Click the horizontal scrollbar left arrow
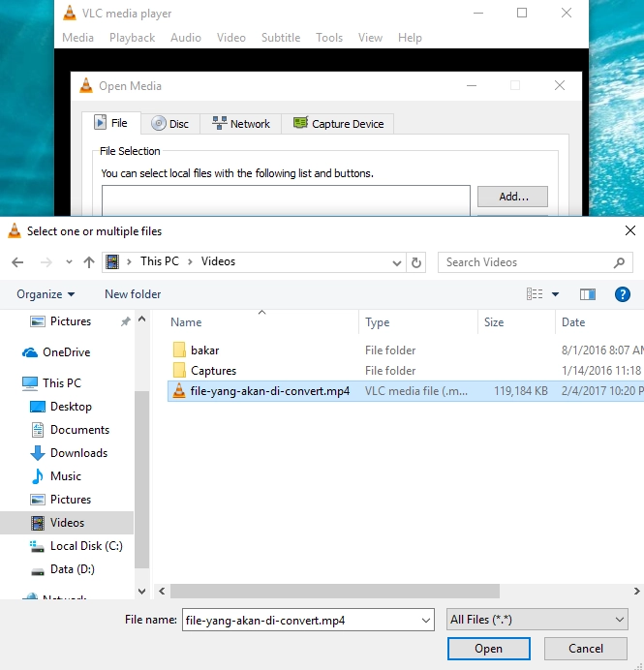 click(x=162, y=592)
